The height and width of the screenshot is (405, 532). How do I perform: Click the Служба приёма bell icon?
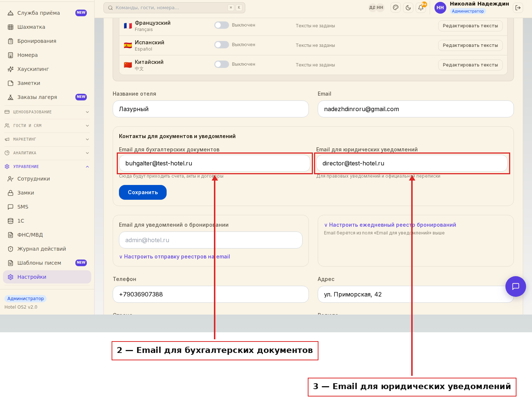[x=11, y=13]
